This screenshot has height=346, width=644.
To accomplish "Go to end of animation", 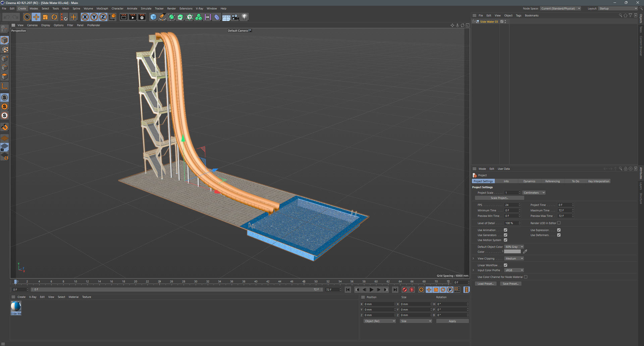I will click(x=395, y=290).
